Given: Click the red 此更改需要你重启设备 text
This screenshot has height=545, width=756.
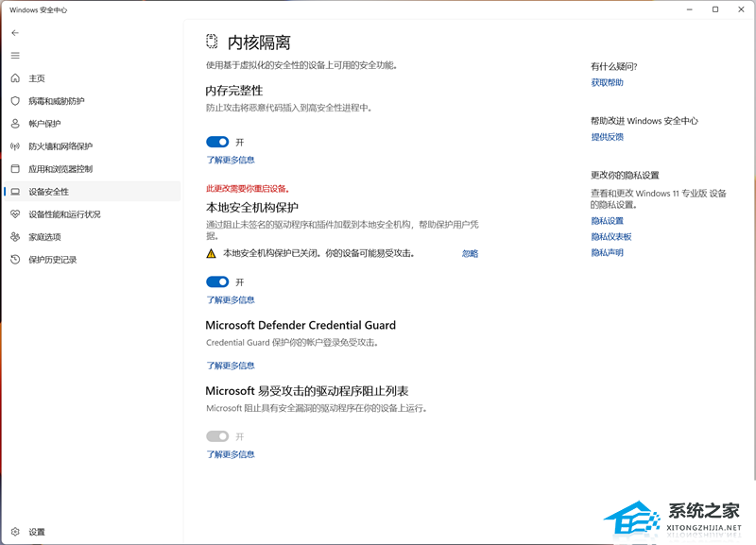Looking at the screenshot, I should (x=248, y=188).
